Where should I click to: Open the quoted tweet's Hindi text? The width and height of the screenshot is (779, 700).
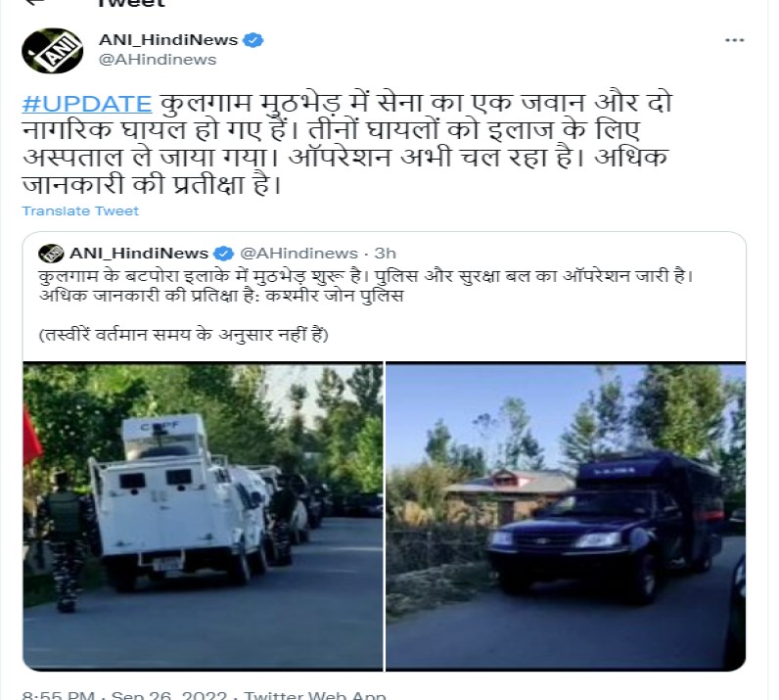[366, 285]
